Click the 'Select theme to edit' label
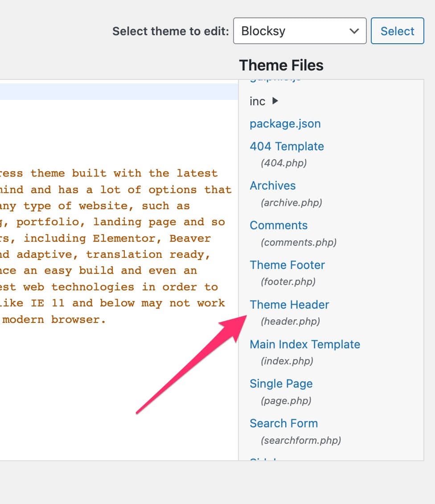 pyautogui.click(x=171, y=31)
